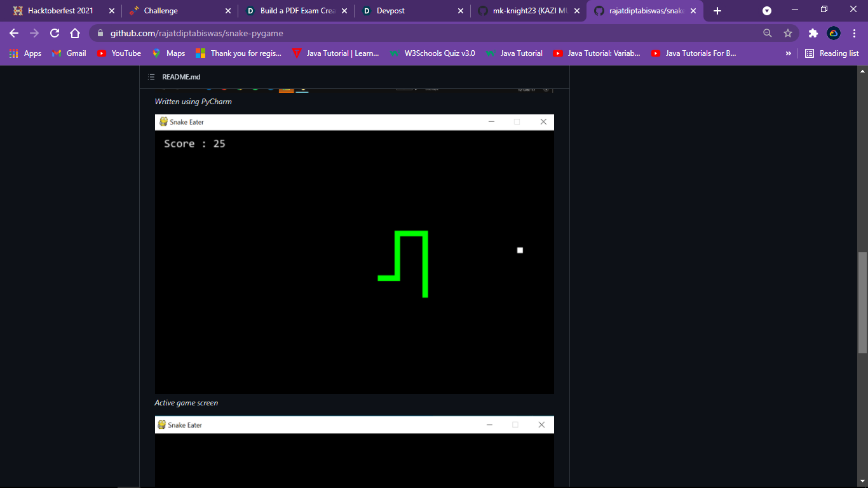Open a new browser tab
Screen dimensions: 868x488
[x=717, y=11]
